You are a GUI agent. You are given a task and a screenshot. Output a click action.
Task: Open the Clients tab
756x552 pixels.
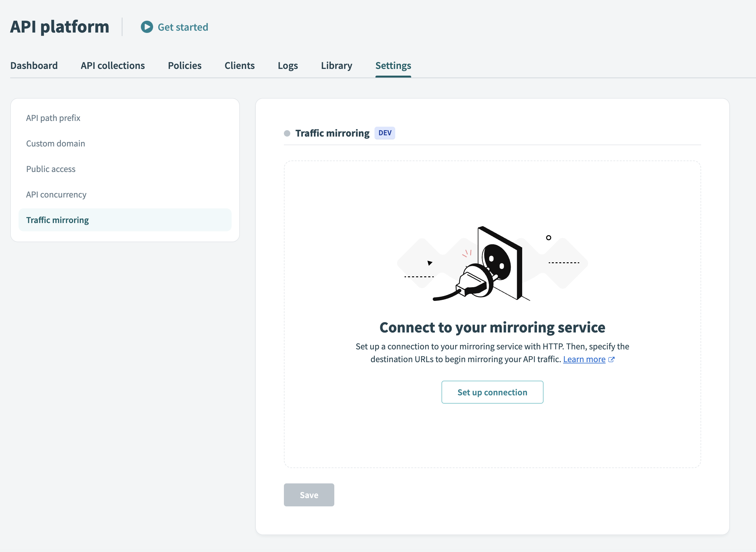(x=240, y=65)
